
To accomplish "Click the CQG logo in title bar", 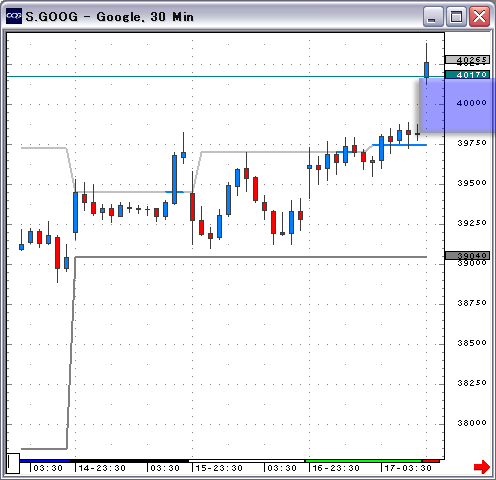I will click(x=14, y=16).
